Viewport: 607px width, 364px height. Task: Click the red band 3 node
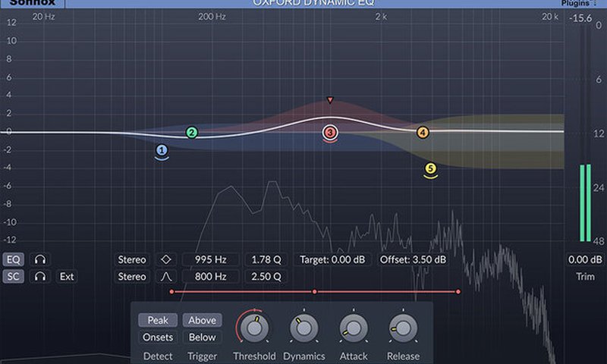tap(329, 133)
